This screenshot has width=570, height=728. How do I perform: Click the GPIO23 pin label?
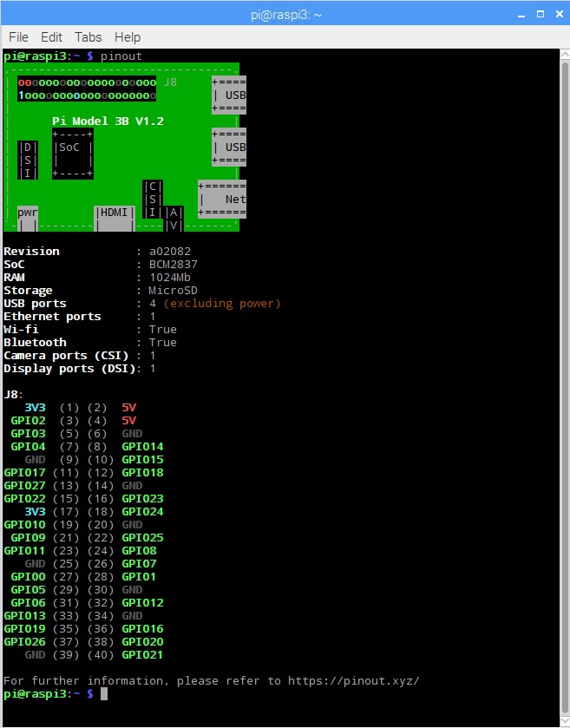click(x=142, y=499)
